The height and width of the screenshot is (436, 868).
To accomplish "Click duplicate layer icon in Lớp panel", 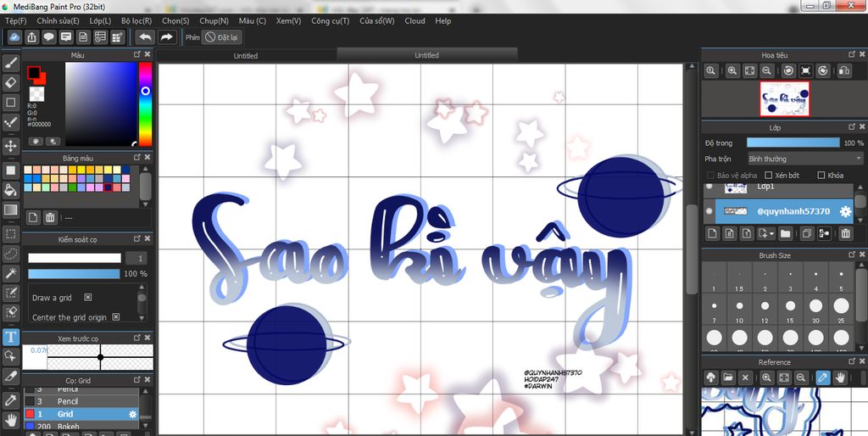I will pos(807,233).
